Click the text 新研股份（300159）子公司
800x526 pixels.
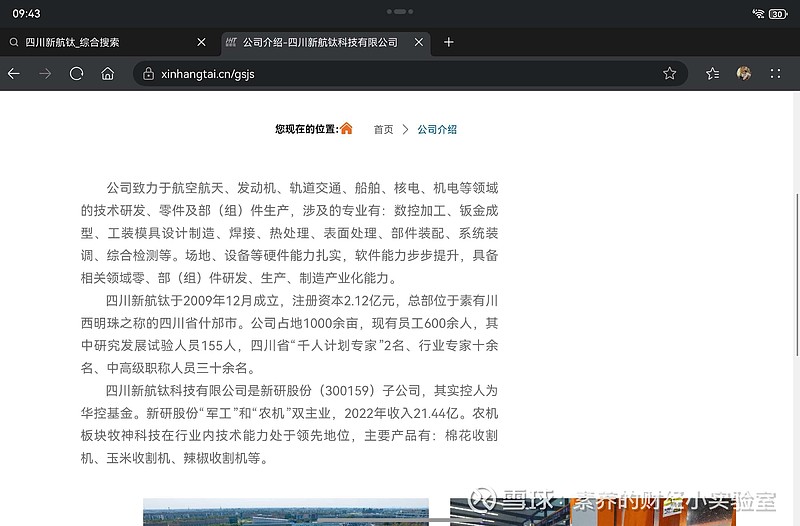[x=340, y=391]
